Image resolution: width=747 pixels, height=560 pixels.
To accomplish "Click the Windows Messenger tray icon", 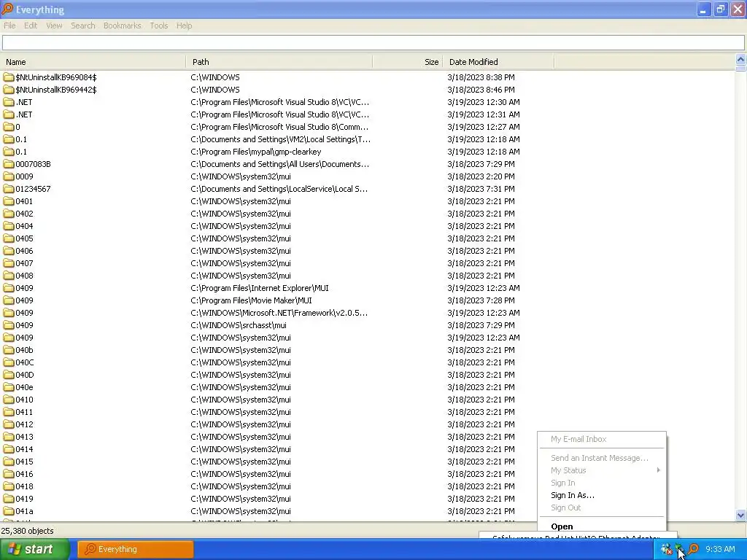I will 667,549.
